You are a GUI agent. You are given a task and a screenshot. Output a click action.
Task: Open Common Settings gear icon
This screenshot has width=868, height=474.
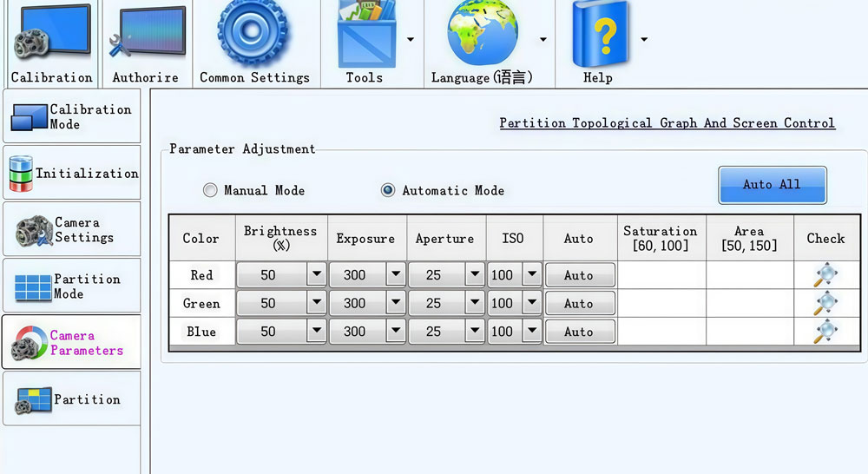click(x=253, y=32)
